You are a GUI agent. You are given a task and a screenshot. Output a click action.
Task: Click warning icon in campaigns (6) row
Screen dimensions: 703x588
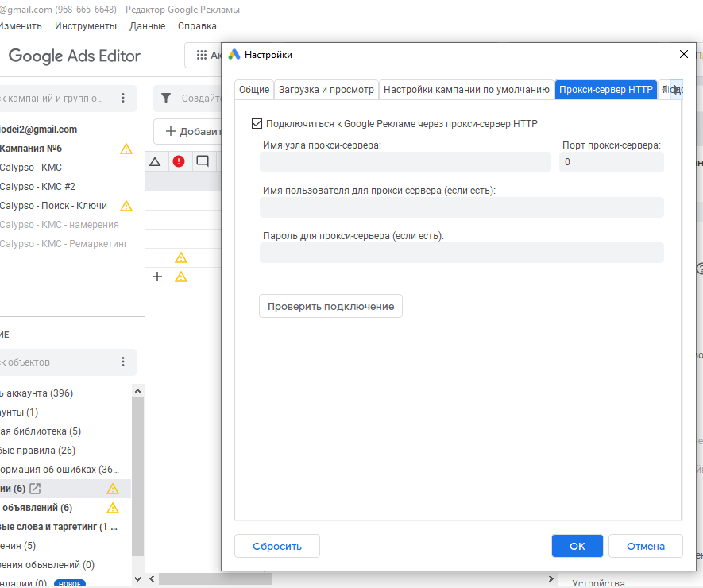pyautogui.click(x=113, y=489)
